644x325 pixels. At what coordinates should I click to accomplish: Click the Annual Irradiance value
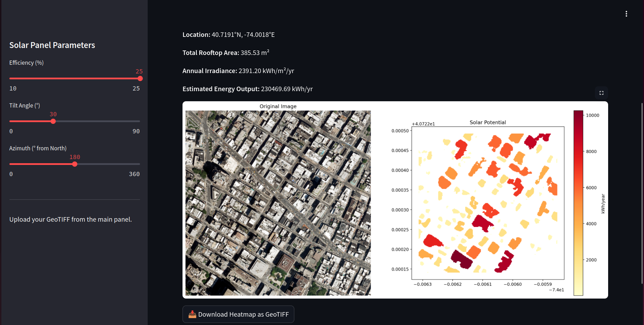[266, 71]
